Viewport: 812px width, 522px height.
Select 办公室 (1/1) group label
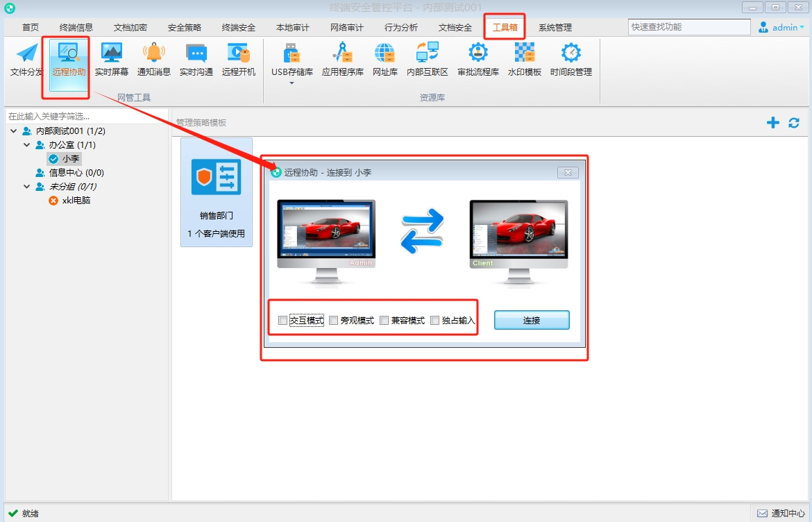point(72,145)
